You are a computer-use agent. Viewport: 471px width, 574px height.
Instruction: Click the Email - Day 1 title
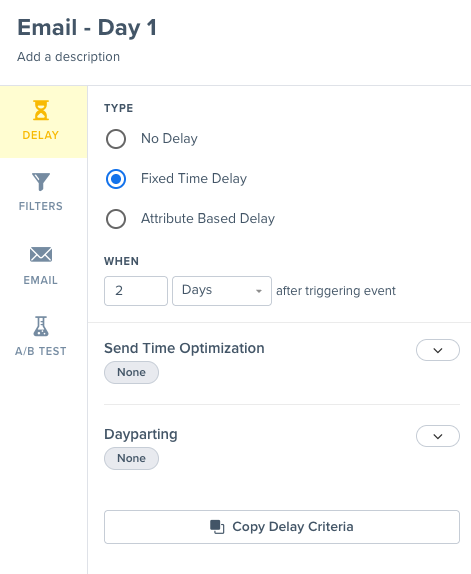tap(87, 27)
